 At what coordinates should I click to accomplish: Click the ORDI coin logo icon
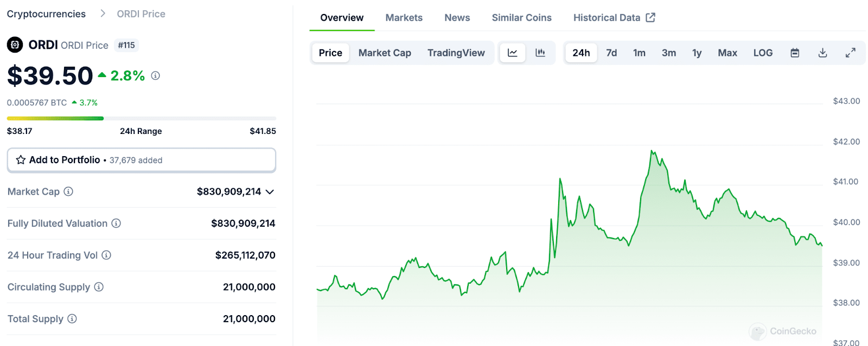point(15,45)
